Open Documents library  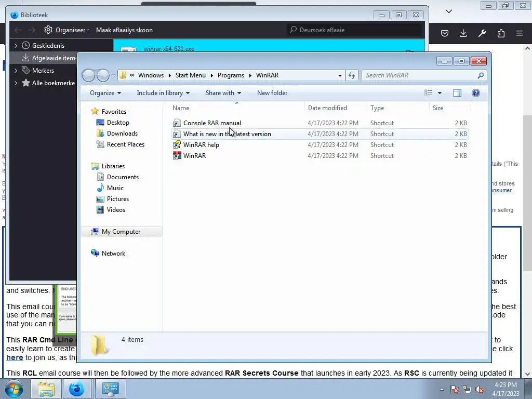(x=123, y=177)
